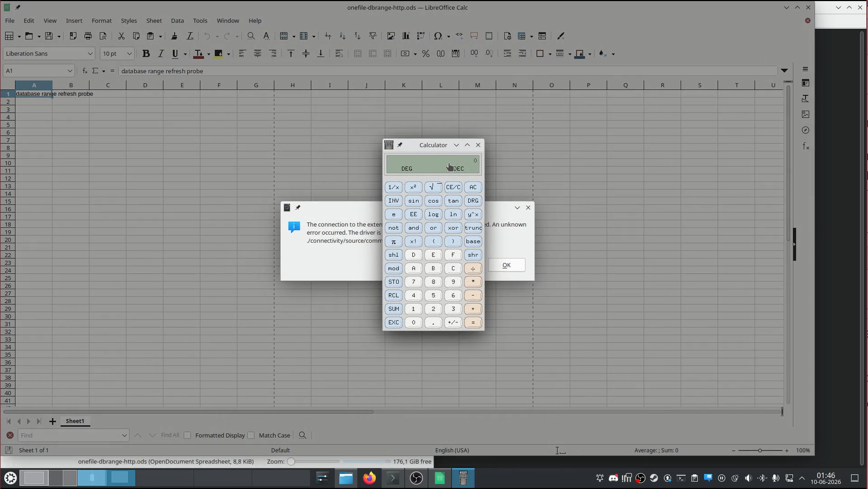Open Firefox from the taskbar
Screen dimensions: 868x489
click(370, 478)
